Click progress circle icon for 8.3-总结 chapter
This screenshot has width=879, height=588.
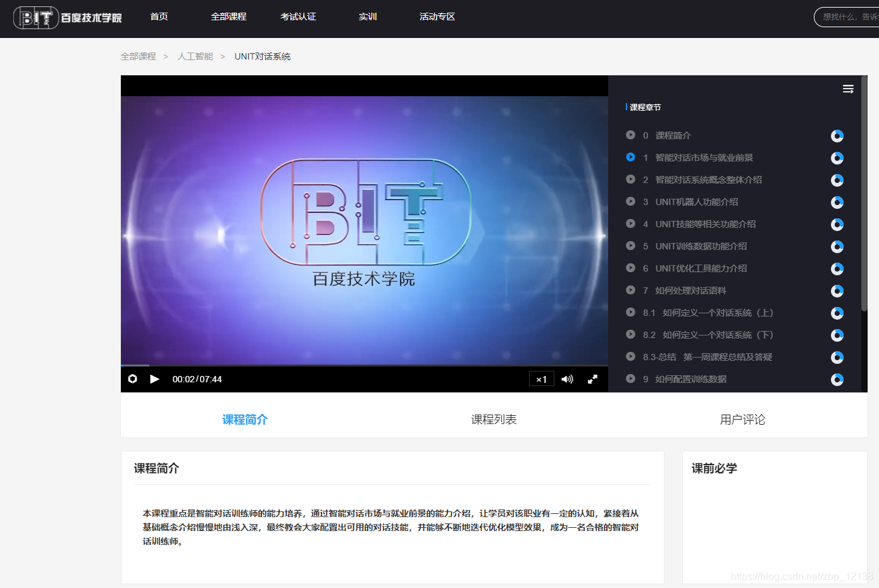point(837,358)
